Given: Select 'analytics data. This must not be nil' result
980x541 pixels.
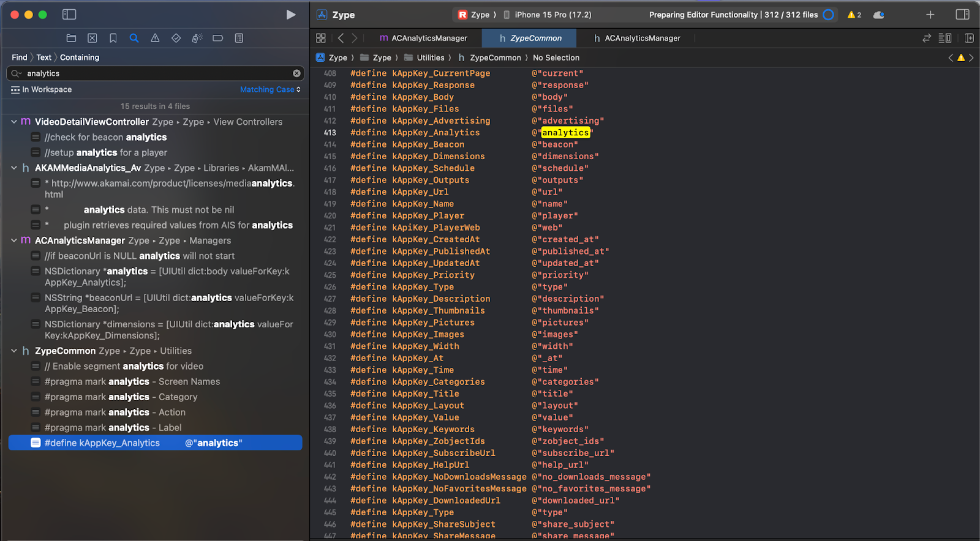Looking at the screenshot, I should tap(155, 209).
